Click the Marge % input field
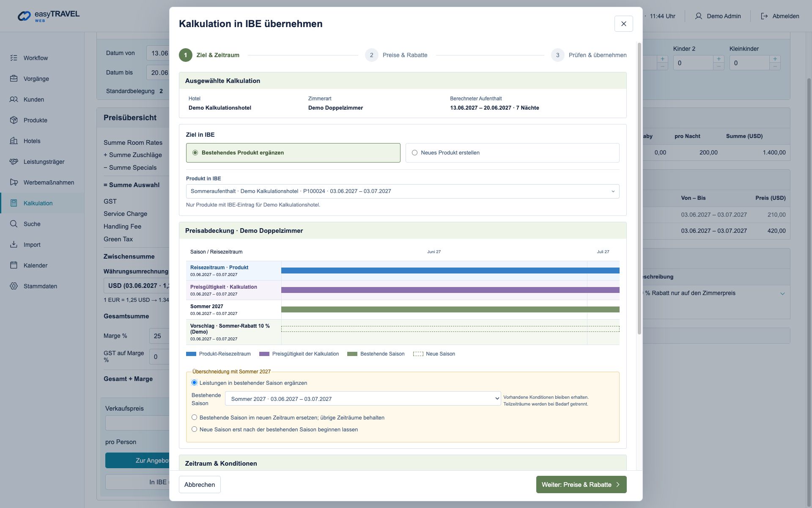Screen dimensions: 812x508 pos(159,336)
